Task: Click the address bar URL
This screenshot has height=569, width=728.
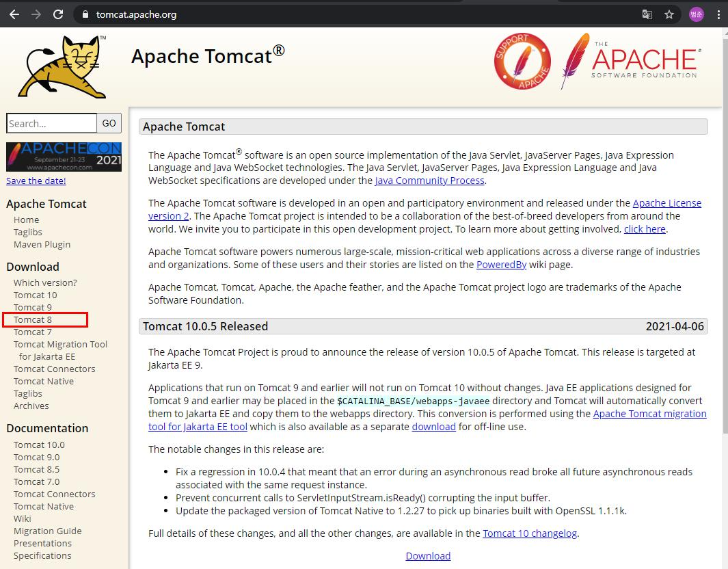Action: pyautogui.click(x=136, y=14)
